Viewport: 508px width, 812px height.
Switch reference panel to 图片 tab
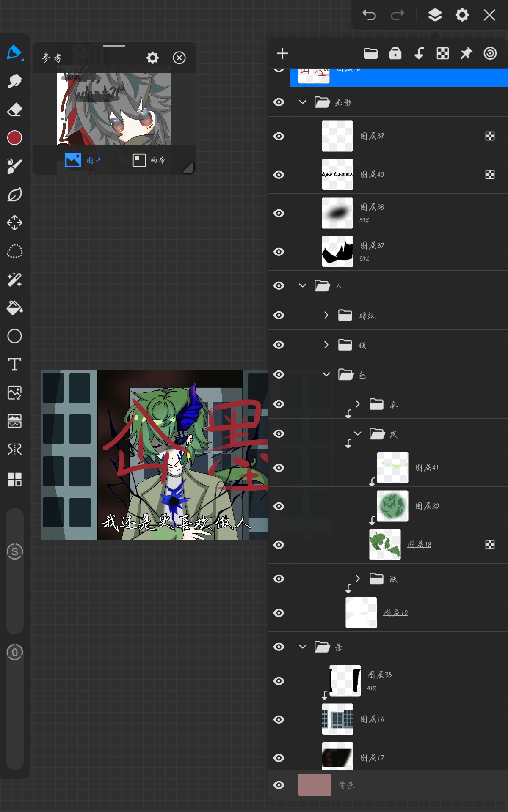coord(83,160)
